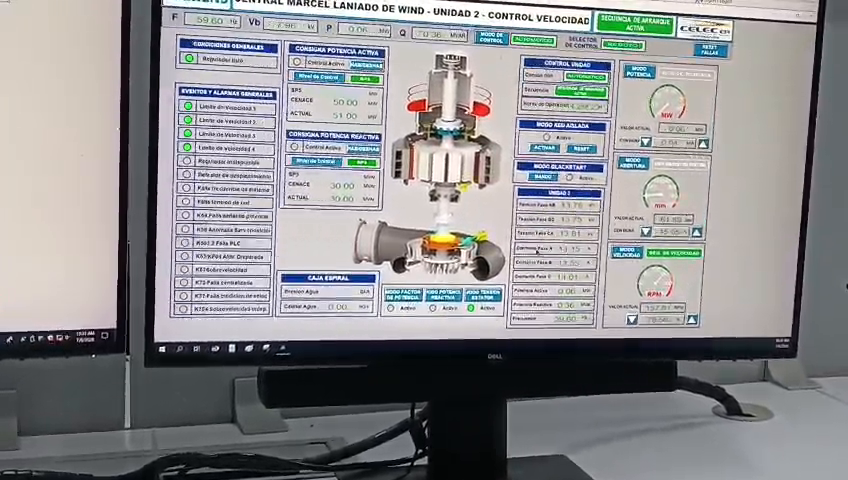848x480 pixels.
Task: Toggle Activo indicator in Modo Blackstart
Action: click(569, 177)
